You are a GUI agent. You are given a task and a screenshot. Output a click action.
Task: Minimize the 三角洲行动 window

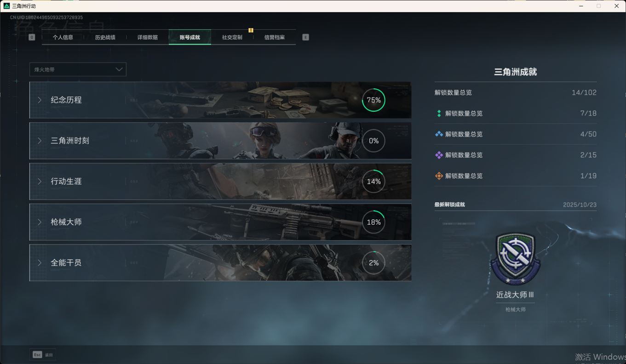[x=581, y=6]
